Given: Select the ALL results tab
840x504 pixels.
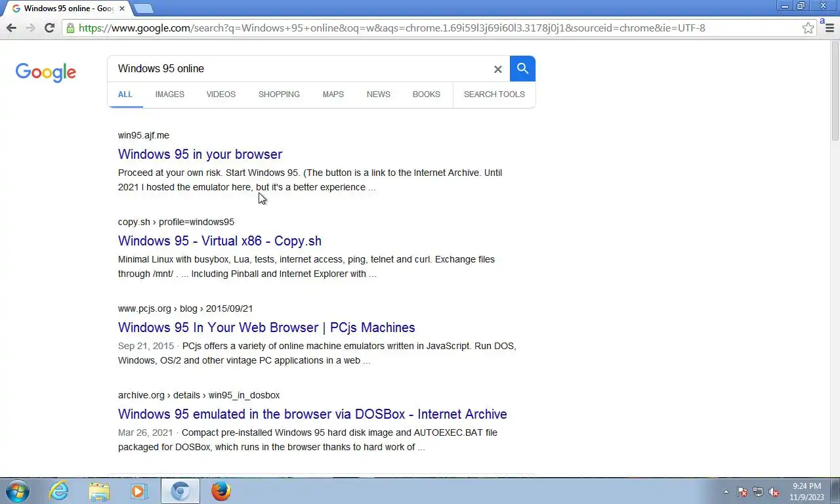Looking at the screenshot, I should (x=125, y=94).
